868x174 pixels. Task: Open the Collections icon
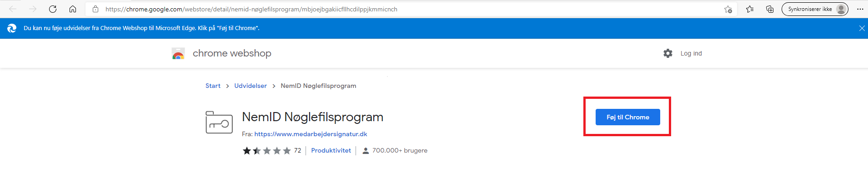pyautogui.click(x=770, y=9)
